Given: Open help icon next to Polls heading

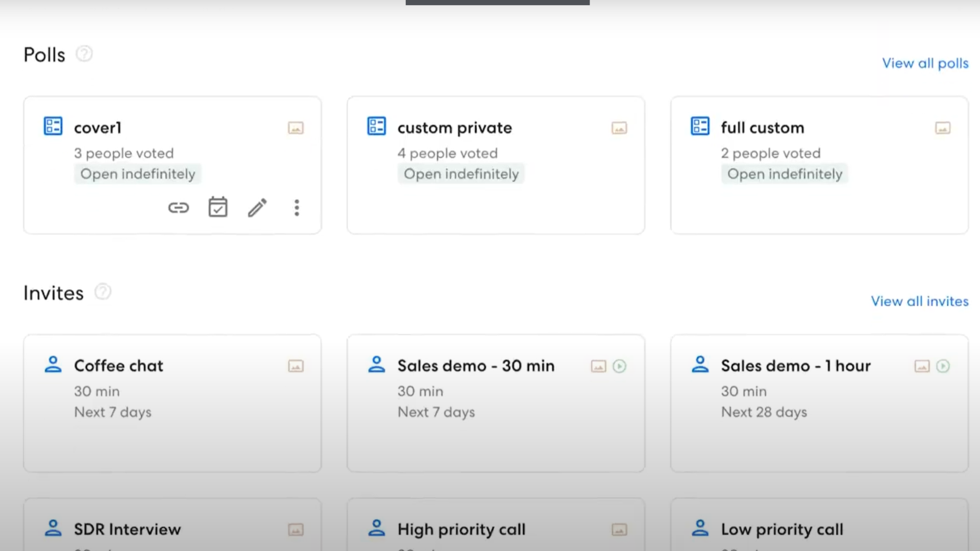Looking at the screenshot, I should (x=84, y=54).
